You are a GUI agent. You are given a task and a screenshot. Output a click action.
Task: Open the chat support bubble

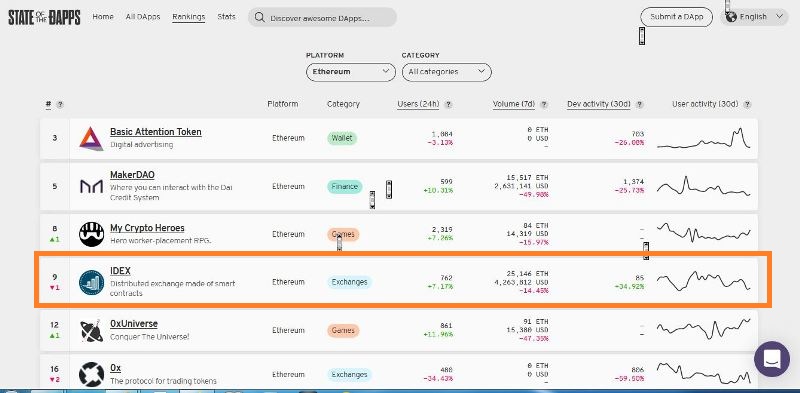tap(772, 359)
